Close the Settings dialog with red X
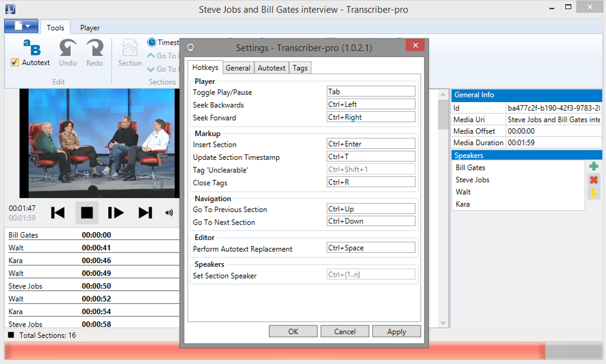This screenshot has width=606, height=364. pos(415,45)
